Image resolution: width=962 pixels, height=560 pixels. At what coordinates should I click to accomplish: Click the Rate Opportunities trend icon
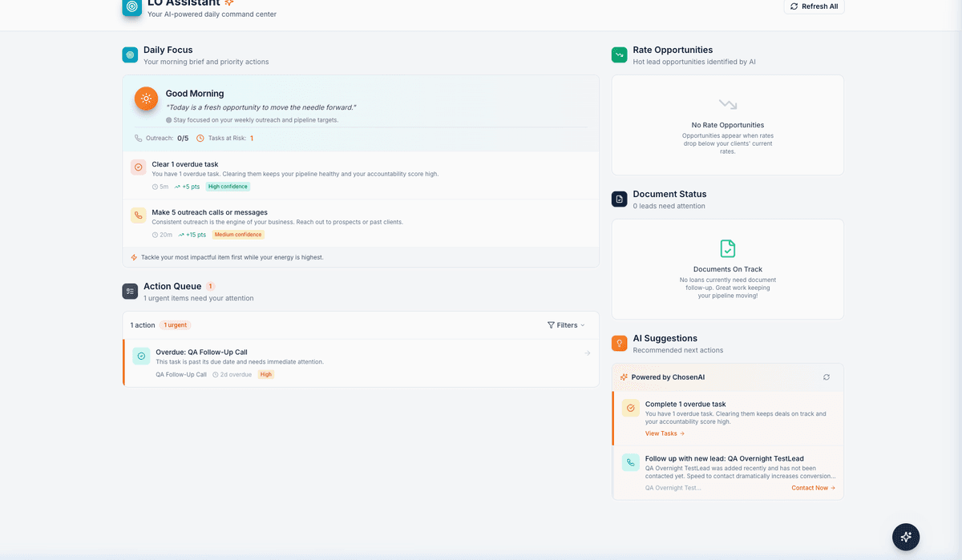[x=619, y=54]
